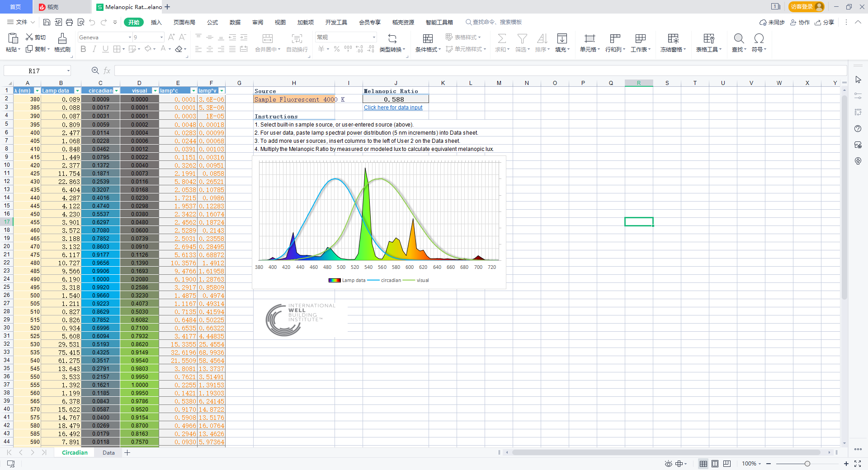Image resolution: width=868 pixels, height=470 pixels.
Task: Expand the customize quick access toolbar arrow
Action: pos(115,22)
